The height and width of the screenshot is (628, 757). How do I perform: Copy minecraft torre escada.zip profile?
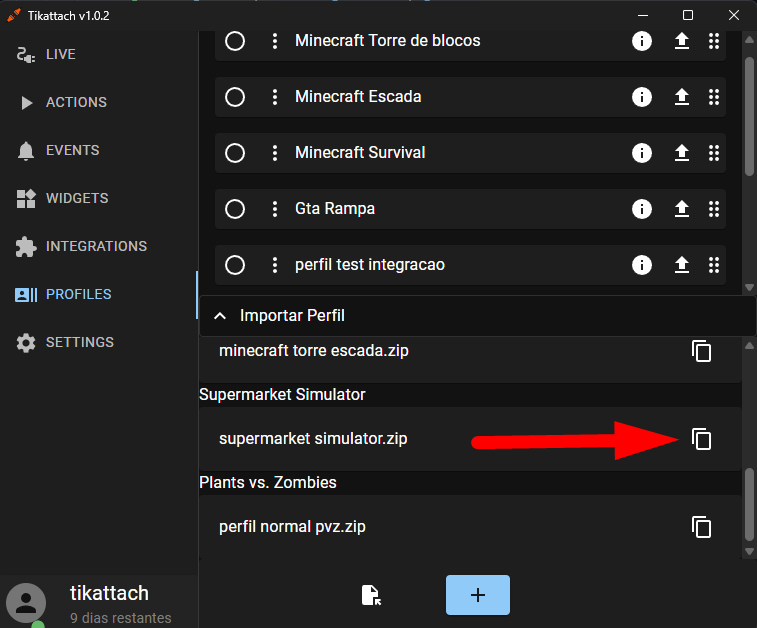pyautogui.click(x=701, y=351)
